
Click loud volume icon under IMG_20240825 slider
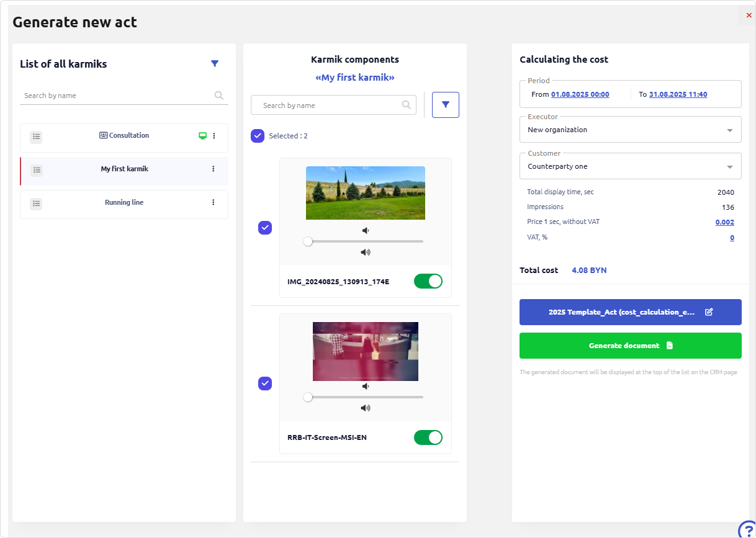coord(365,252)
